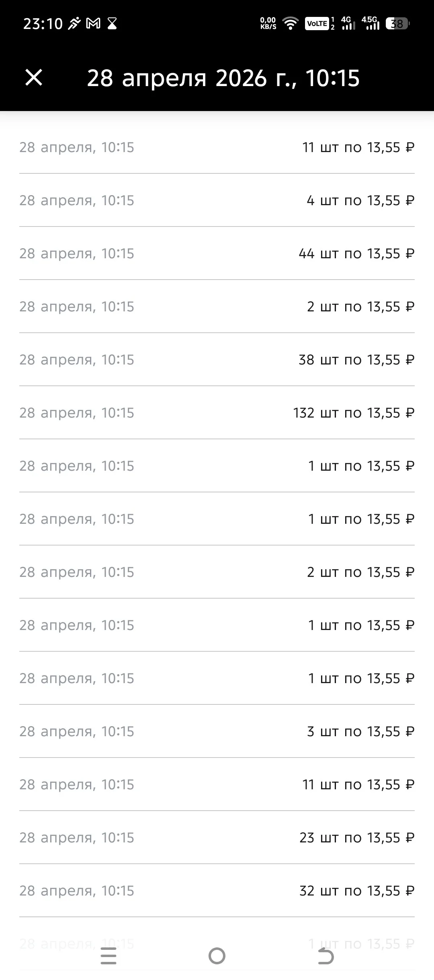
Task: Tap the Android back arrow icon
Action: 325,956
